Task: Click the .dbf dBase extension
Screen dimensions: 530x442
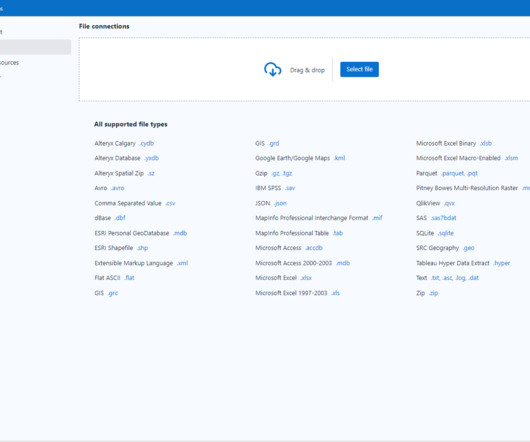Action: (120, 218)
